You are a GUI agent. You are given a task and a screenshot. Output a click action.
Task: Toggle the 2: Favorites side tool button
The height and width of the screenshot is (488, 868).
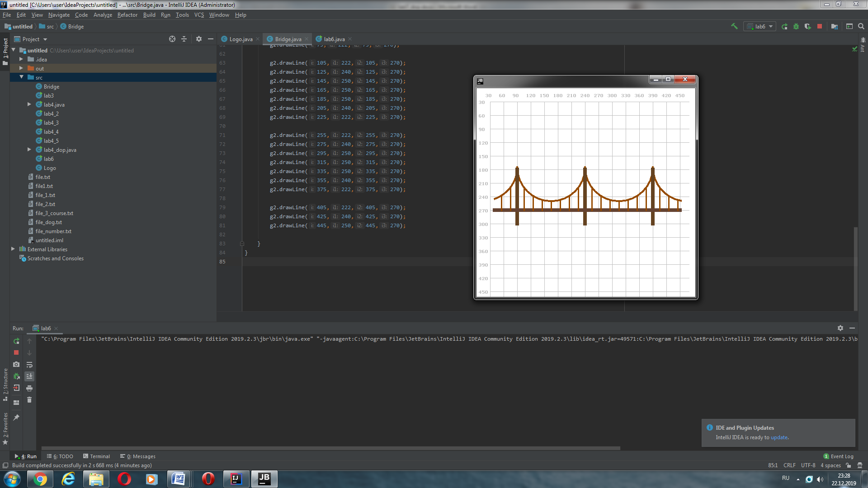point(5,428)
